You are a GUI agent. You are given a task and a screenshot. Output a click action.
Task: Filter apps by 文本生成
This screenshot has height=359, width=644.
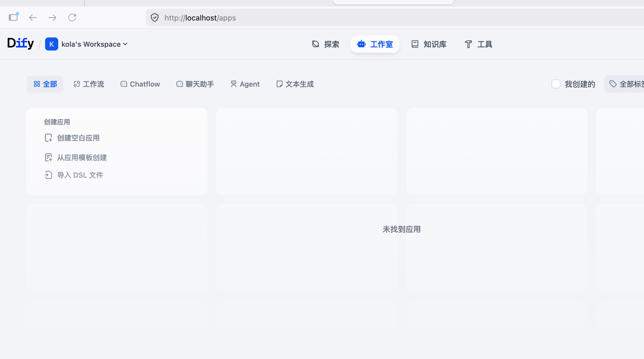coord(295,84)
